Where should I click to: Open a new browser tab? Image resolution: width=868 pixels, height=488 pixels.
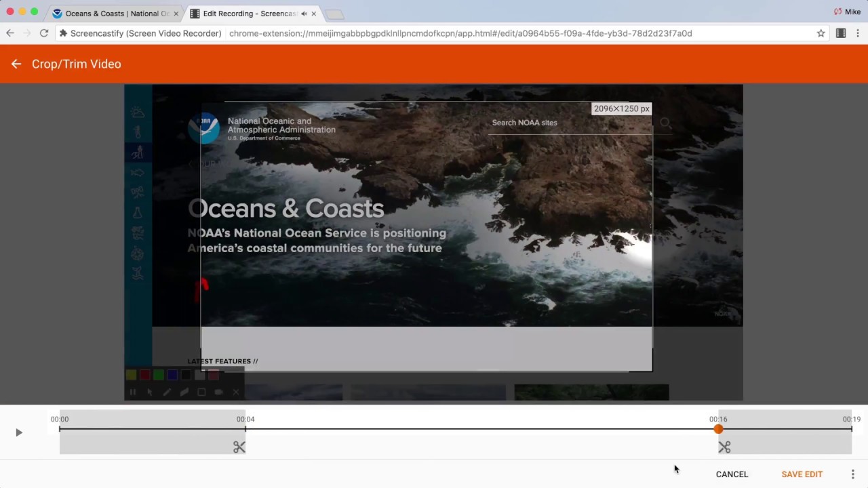coord(334,14)
